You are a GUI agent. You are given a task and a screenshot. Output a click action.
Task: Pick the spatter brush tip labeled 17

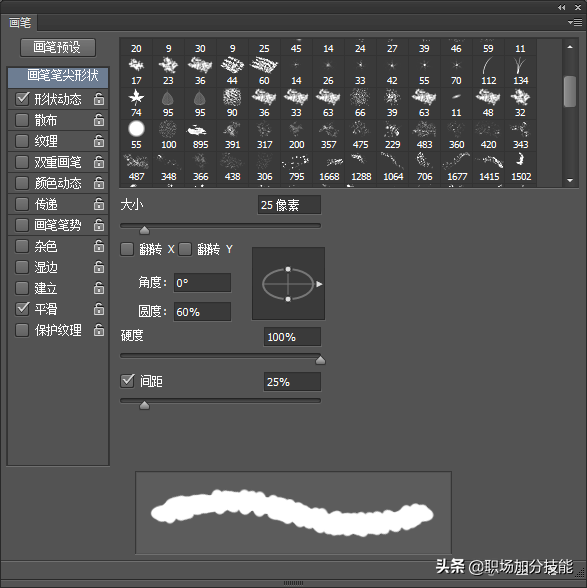point(136,71)
